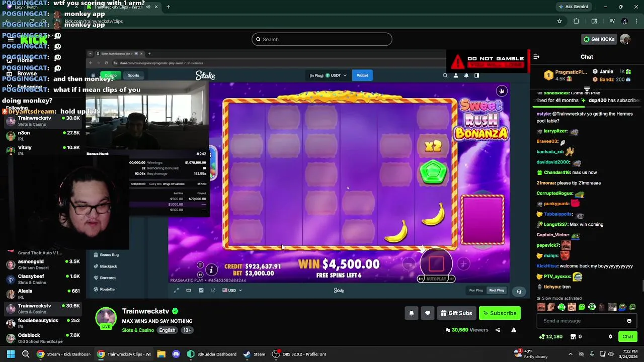Open chat settings gear icon
The image size is (644, 362).
[x=610, y=337]
